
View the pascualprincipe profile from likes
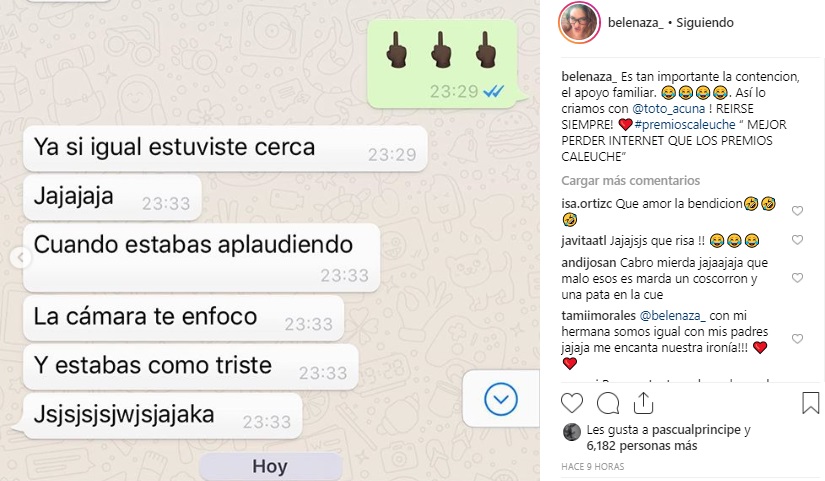696,430
